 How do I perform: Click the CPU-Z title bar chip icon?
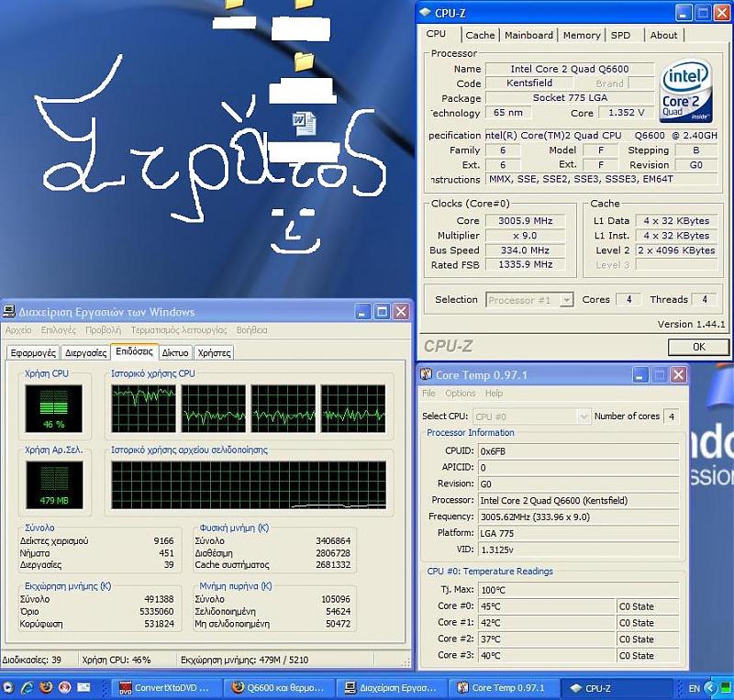click(x=425, y=13)
